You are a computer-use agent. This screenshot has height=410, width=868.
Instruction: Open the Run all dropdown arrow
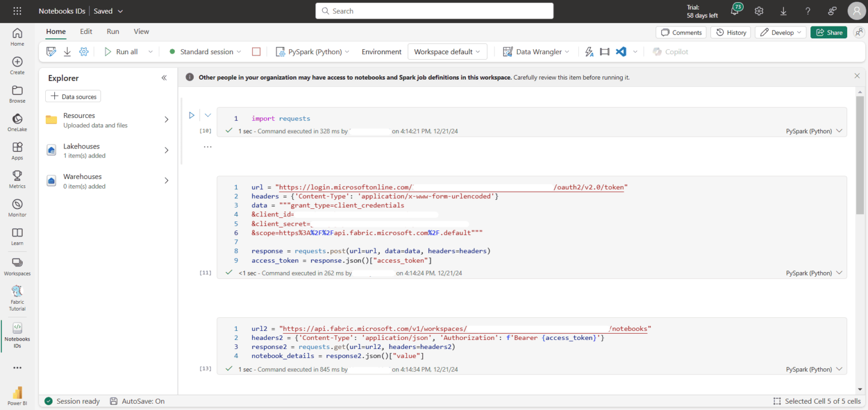(x=150, y=51)
